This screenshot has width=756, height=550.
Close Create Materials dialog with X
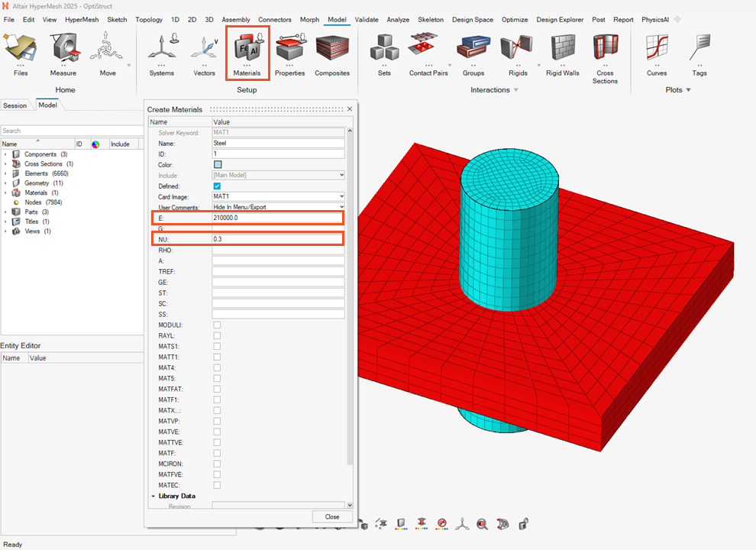[x=350, y=109]
